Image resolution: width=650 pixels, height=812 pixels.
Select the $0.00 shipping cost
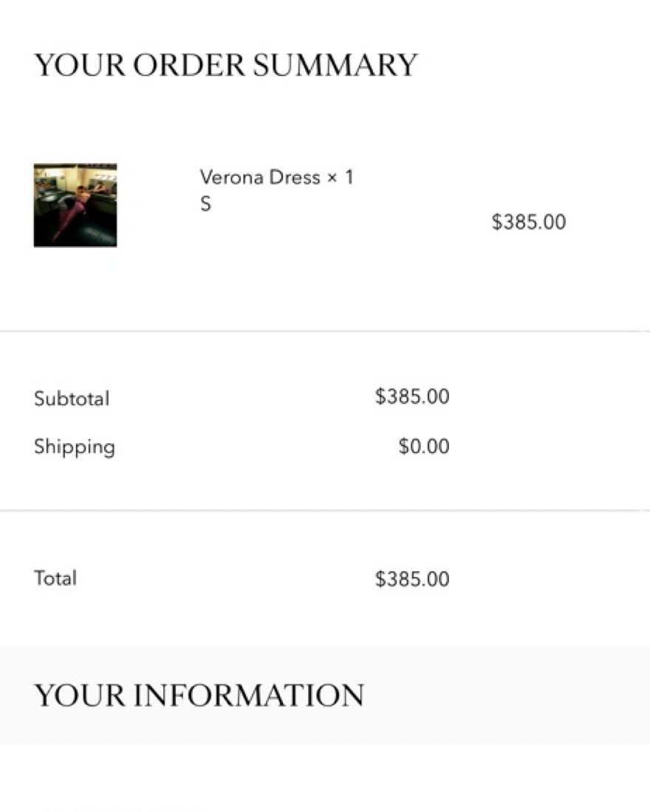point(424,446)
